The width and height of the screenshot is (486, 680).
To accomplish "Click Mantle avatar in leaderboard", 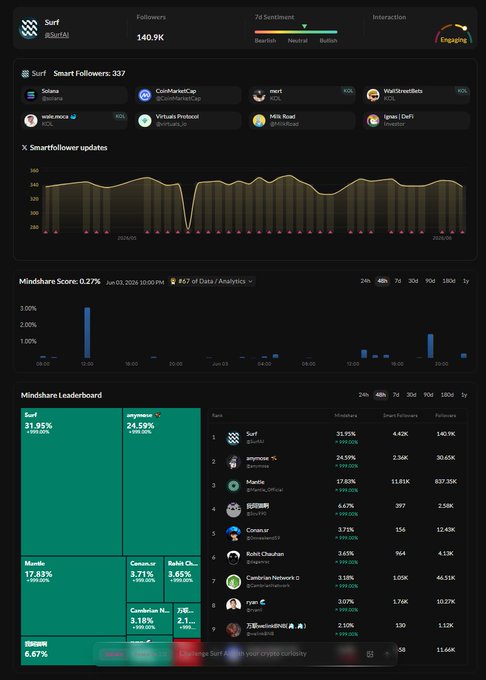I will (x=234, y=486).
